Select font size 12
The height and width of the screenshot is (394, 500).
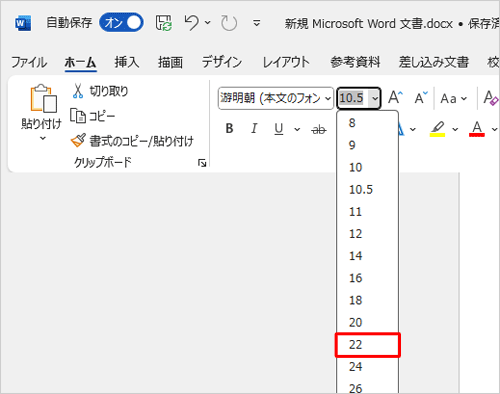(367, 234)
